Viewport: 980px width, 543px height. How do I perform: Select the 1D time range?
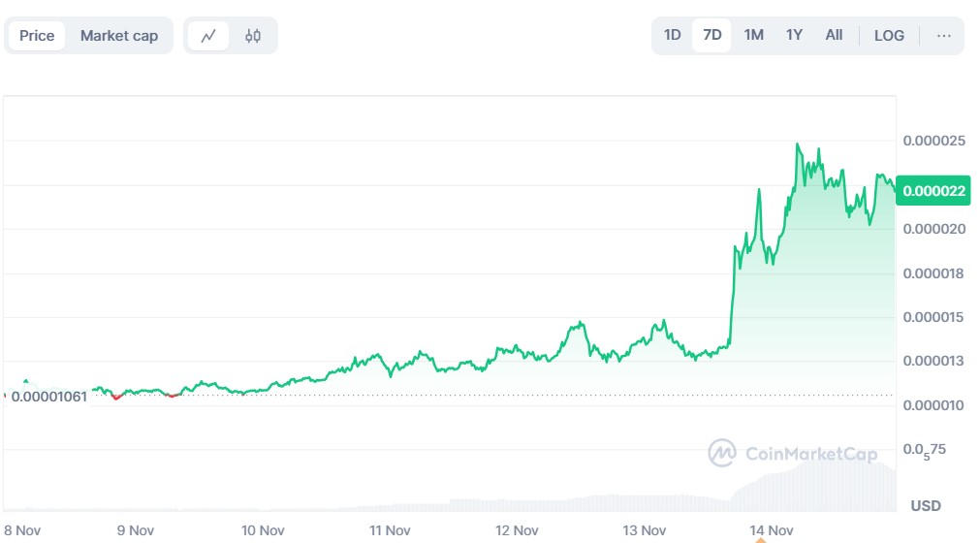click(x=672, y=36)
